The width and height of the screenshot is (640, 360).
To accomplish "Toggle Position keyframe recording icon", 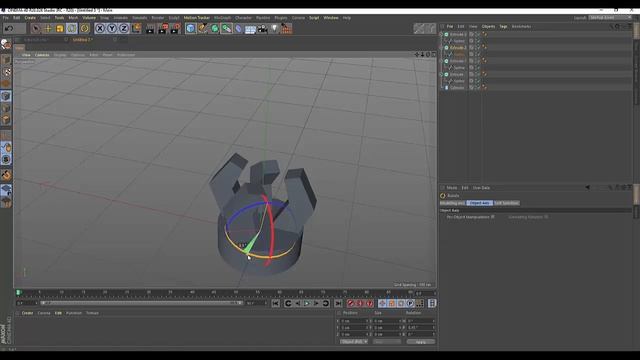I will (x=382, y=303).
